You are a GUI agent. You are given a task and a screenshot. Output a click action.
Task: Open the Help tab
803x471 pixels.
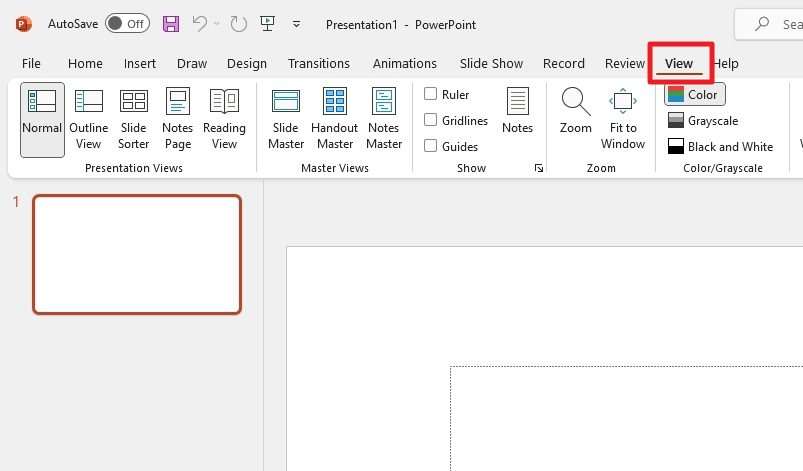click(726, 63)
